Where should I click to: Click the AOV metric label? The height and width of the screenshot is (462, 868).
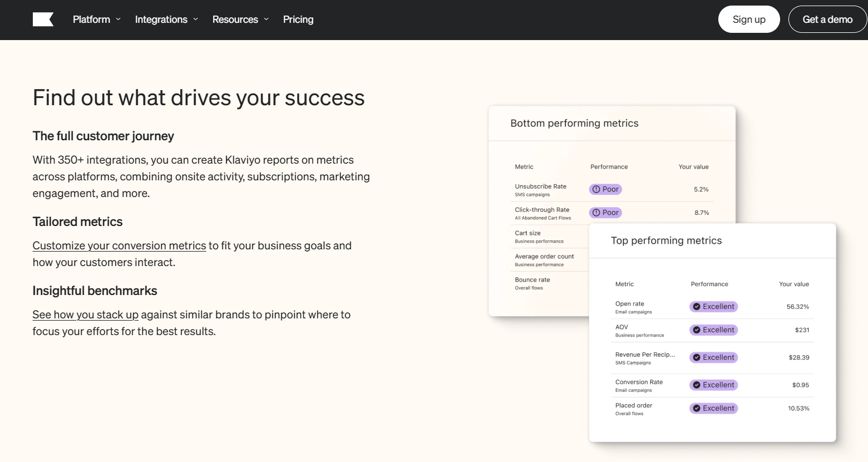pyautogui.click(x=622, y=327)
